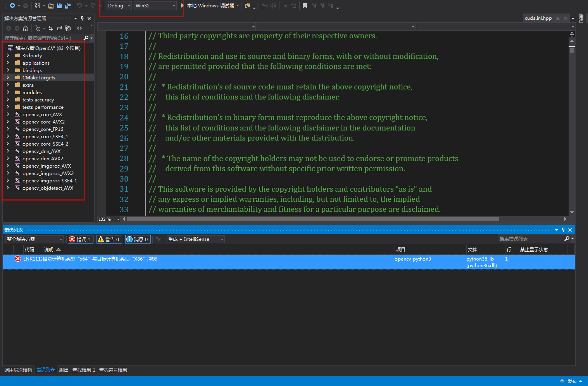Switch to the Find Symbol Results tab

pos(113,370)
